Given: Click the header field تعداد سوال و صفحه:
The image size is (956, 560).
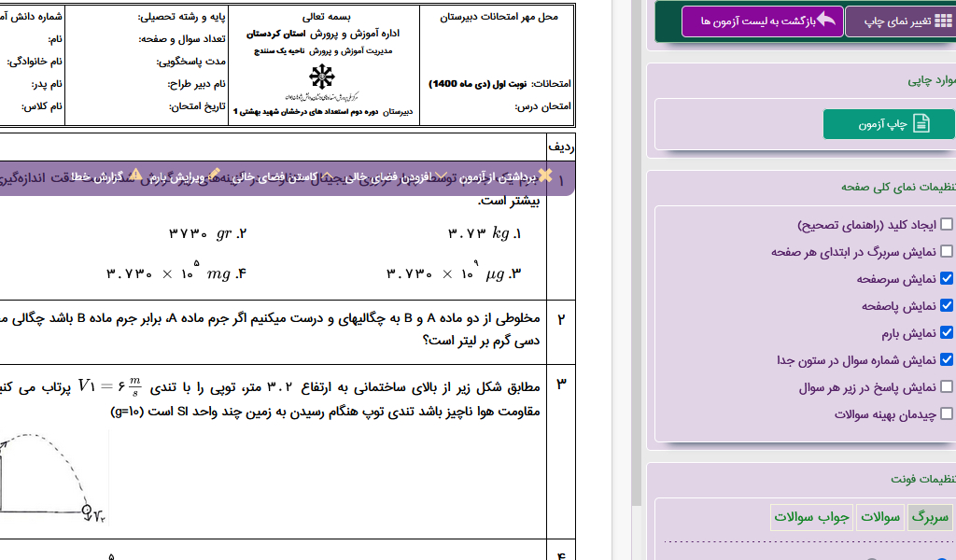Looking at the screenshot, I should coord(182,39).
